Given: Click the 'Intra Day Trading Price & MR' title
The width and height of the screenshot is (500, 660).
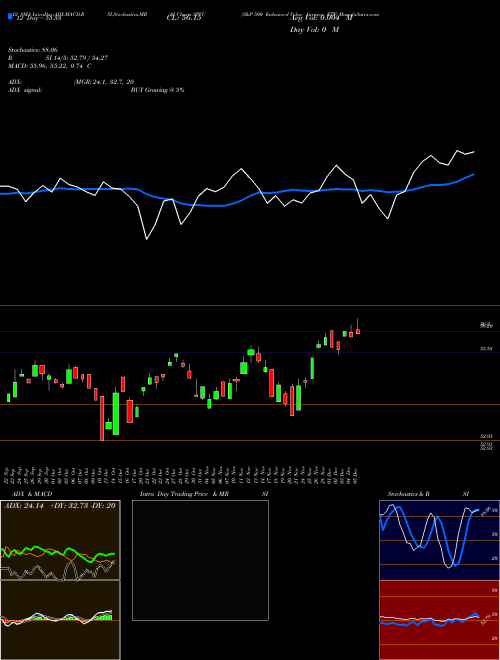Looking at the screenshot, I should pyautogui.click(x=184, y=494).
